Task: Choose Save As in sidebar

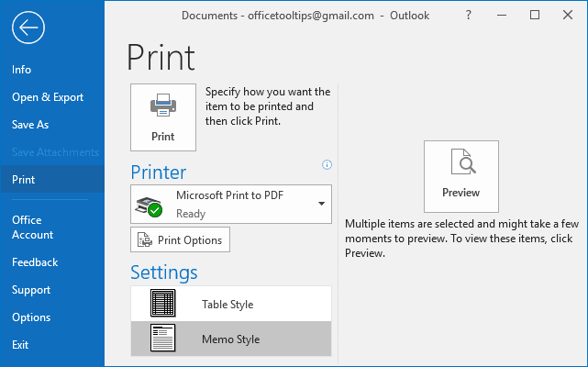Action: tap(30, 125)
